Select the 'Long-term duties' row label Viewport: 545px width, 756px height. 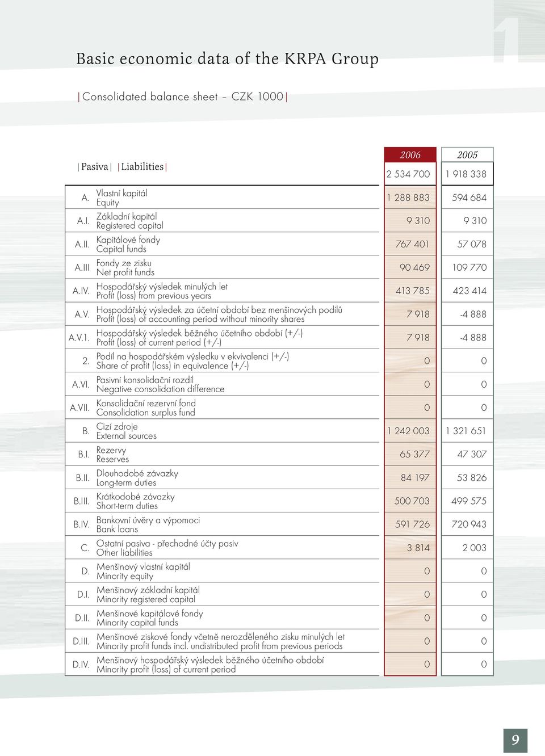click(x=126, y=482)
